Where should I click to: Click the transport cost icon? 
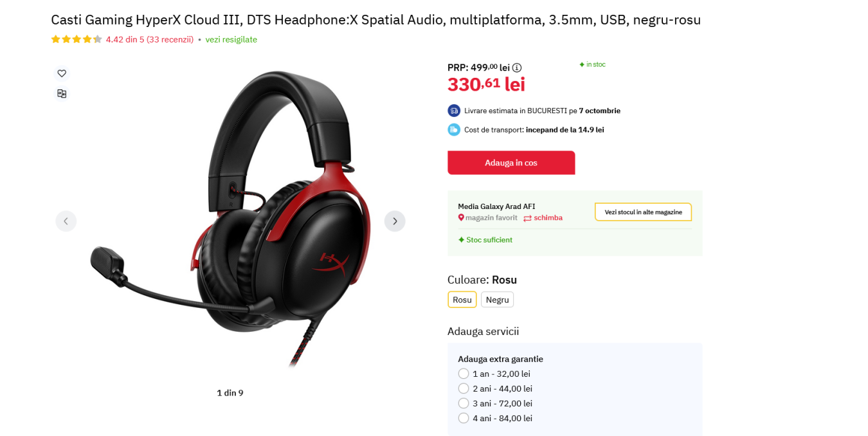tap(454, 129)
